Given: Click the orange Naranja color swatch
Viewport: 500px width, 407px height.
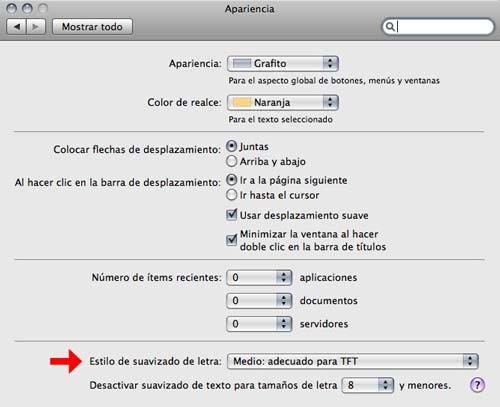Looking at the screenshot, I should coord(242,102).
